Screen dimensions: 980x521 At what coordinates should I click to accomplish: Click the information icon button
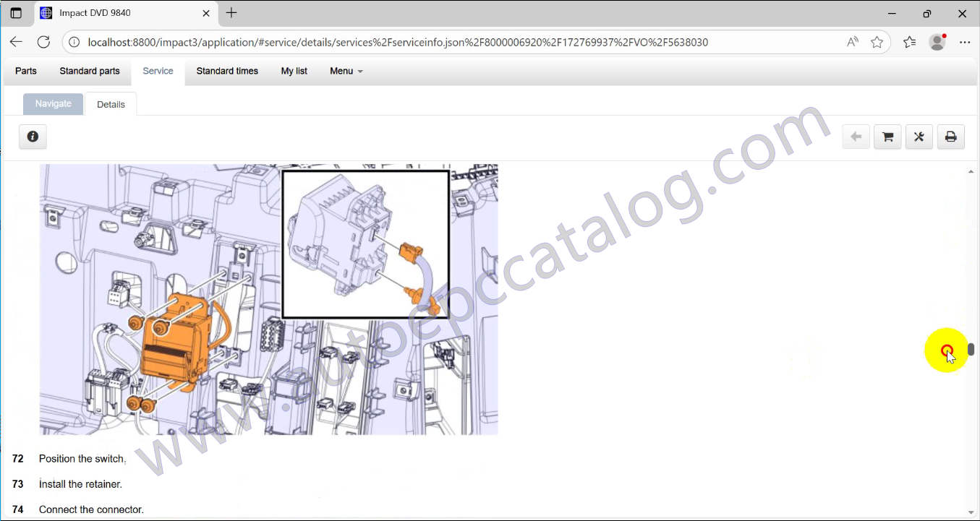point(33,137)
